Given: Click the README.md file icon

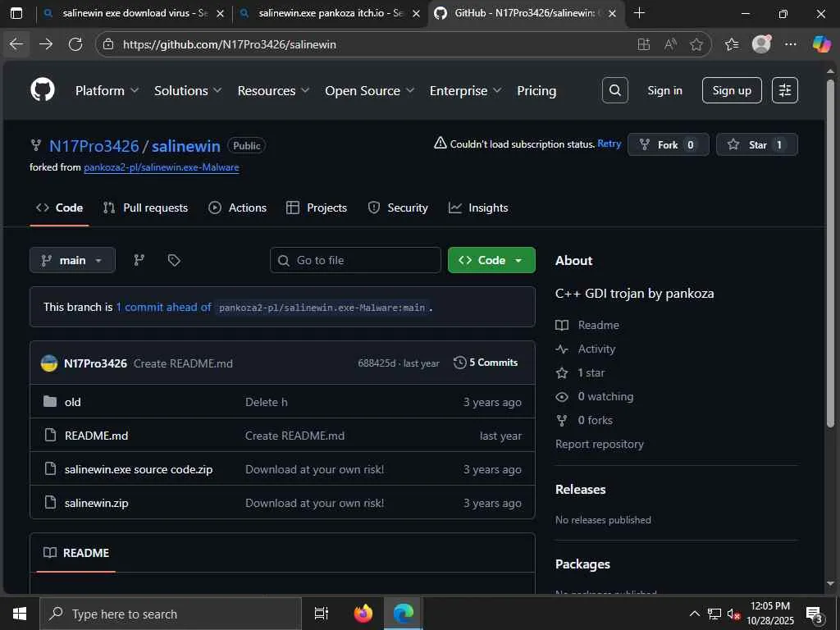Looking at the screenshot, I should click(x=50, y=435).
